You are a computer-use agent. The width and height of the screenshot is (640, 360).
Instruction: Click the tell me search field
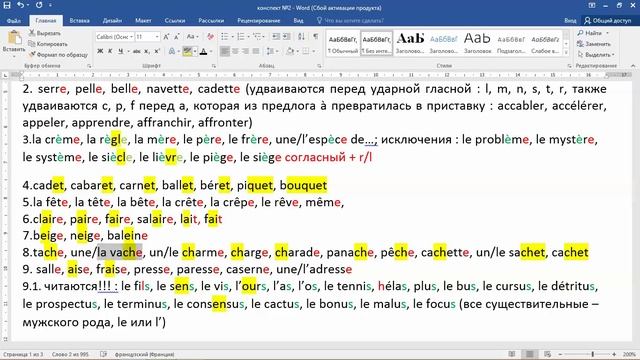350,20
